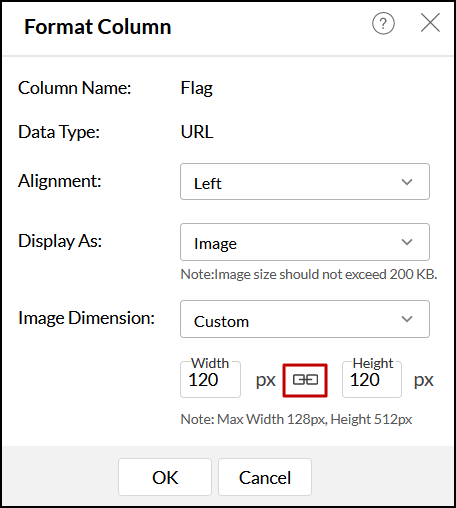Viewport: 456px width, 508px height.
Task: Expand the Alignment dropdown chevron
Action: [x=407, y=182]
